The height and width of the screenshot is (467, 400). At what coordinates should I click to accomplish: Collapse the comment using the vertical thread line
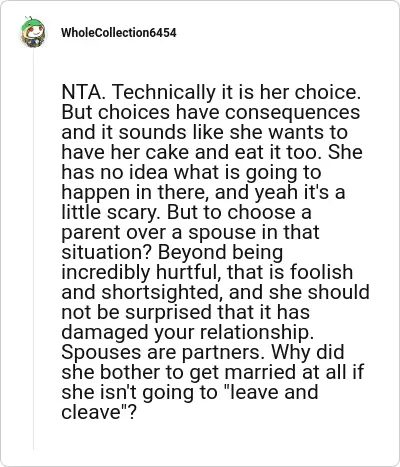[x=33, y=249]
